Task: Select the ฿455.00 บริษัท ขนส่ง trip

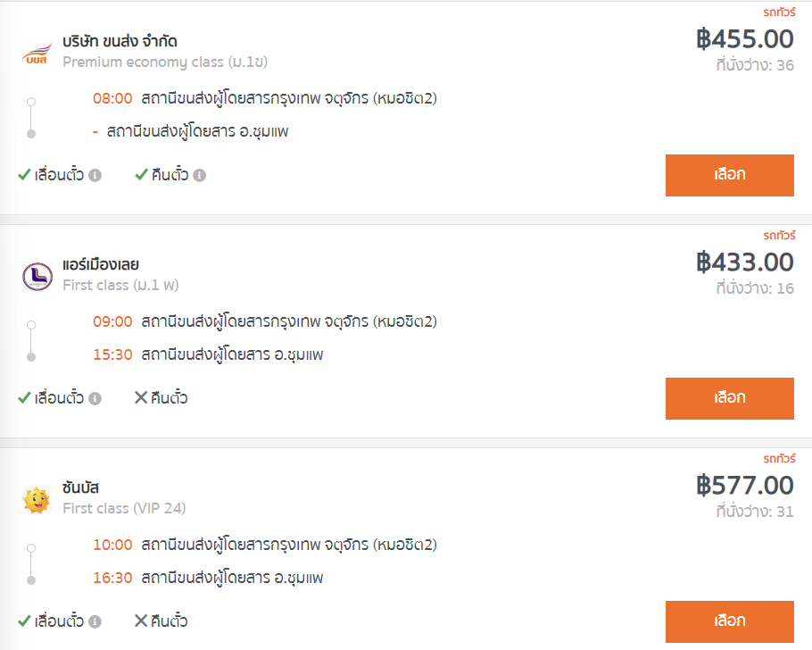Action: tap(730, 175)
